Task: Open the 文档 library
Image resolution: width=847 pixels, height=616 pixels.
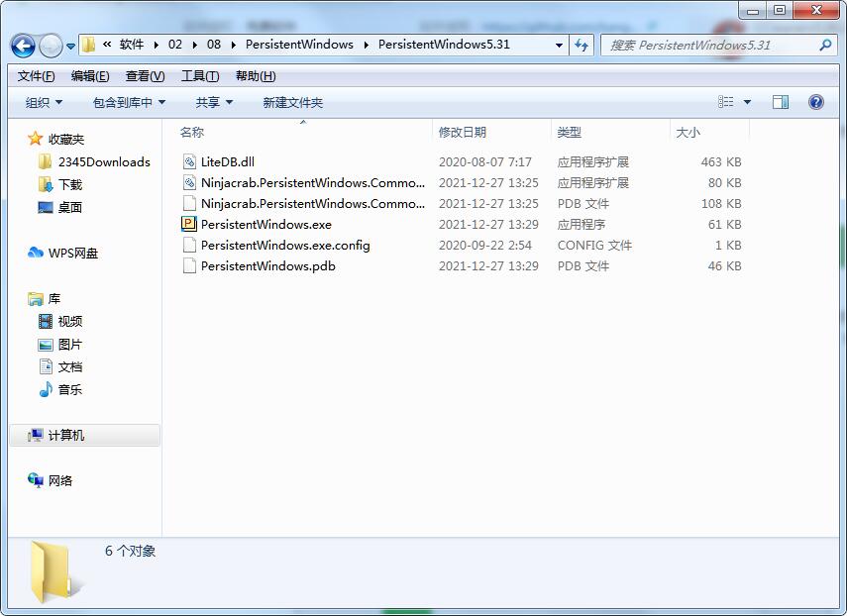Action: pos(70,367)
